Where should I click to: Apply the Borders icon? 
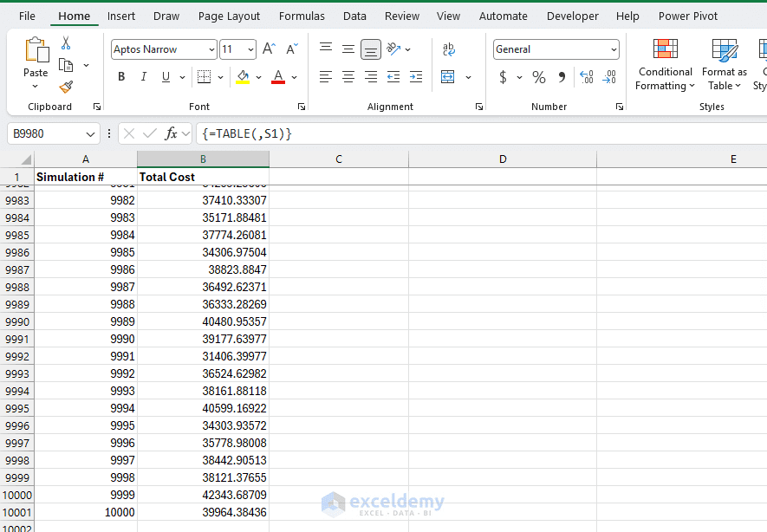click(x=204, y=77)
